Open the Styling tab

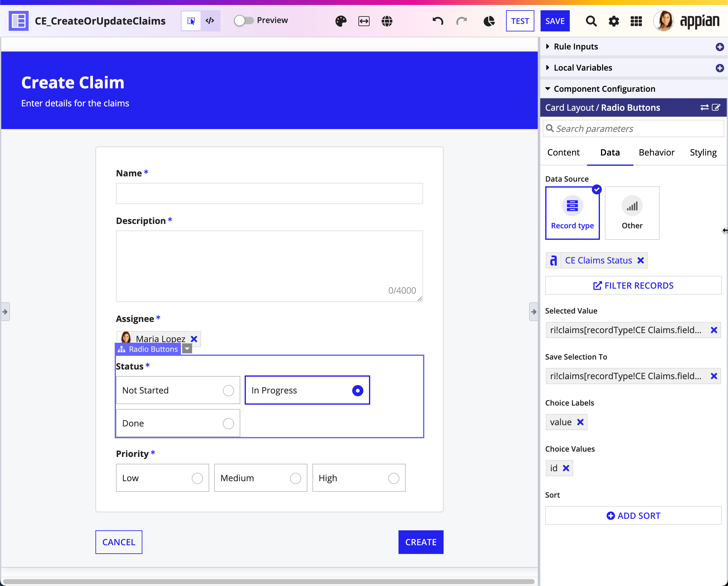click(x=703, y=152)
